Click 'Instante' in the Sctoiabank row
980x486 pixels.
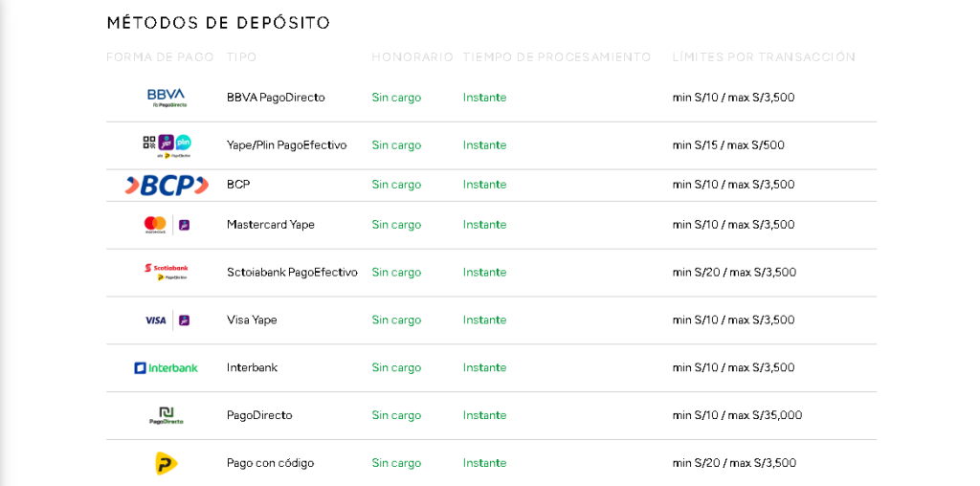point(484,272)
